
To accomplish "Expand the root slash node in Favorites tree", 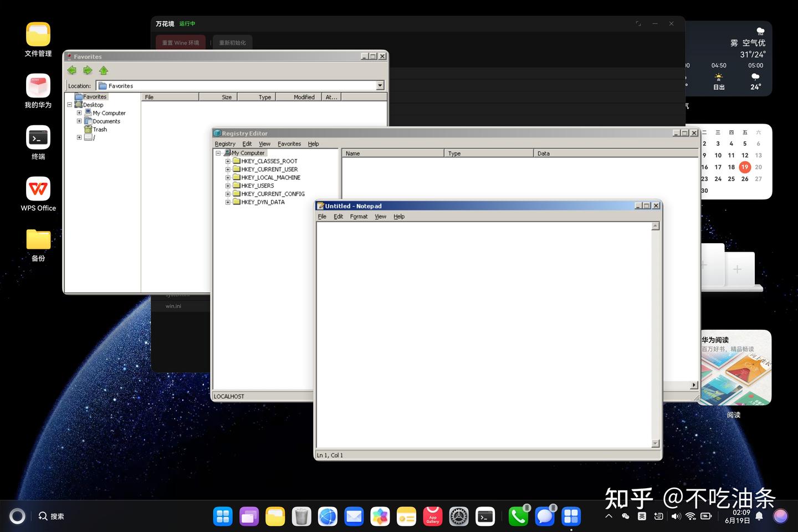I will coord(79,137).
